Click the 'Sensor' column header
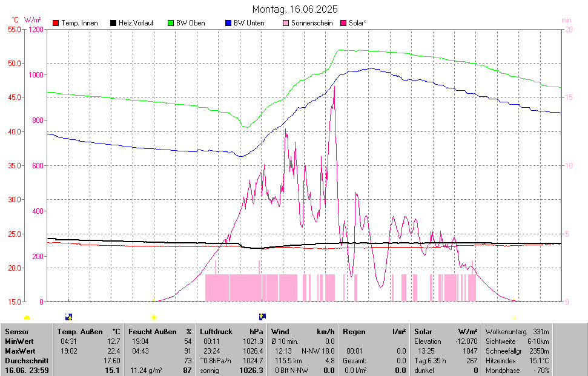 pyautogui.click(x=17, y=332)
